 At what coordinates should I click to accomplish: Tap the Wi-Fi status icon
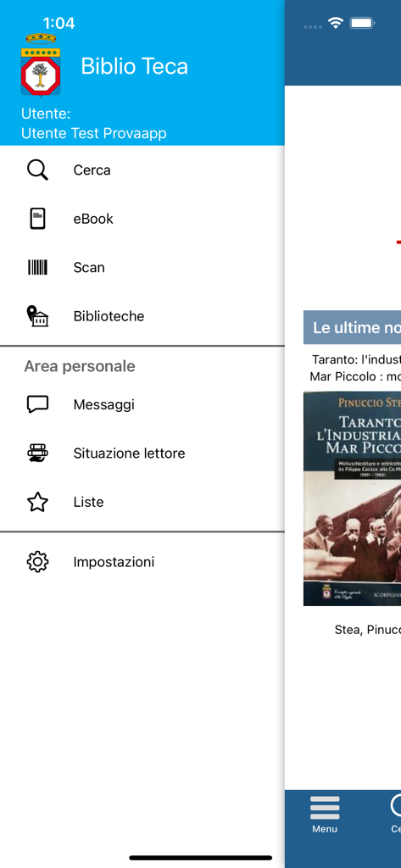click(335, 23)
